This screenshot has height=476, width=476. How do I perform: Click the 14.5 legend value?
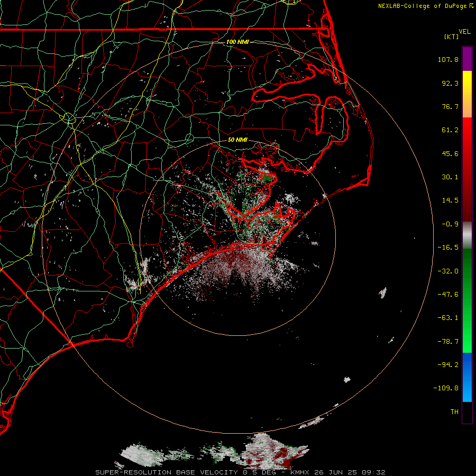click(x=450, y=200)
